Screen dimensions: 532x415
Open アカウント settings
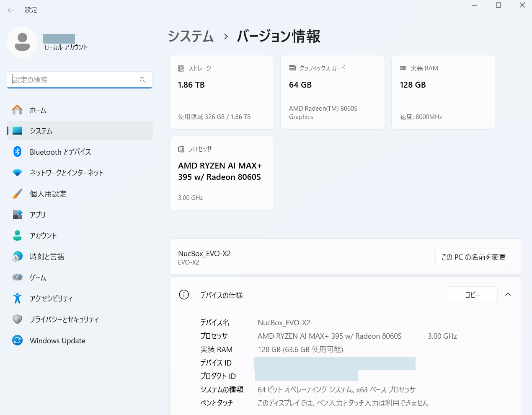[44, 236]
